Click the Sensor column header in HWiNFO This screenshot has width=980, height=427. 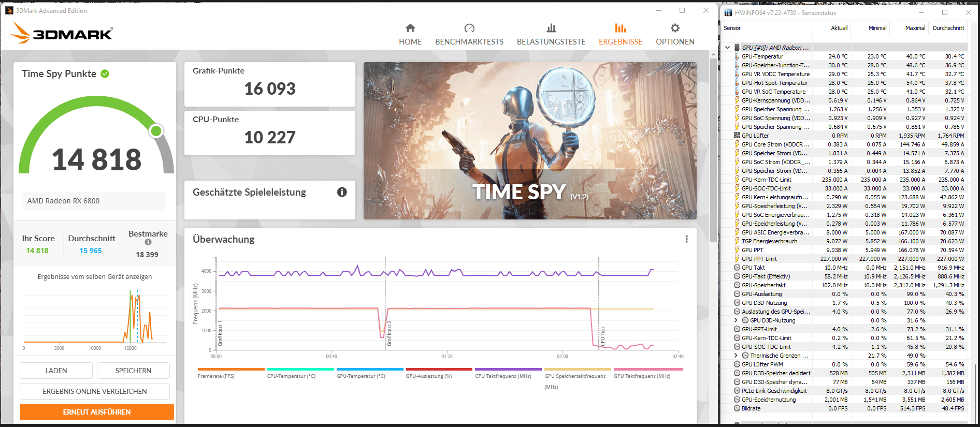(x=732, y=28)
